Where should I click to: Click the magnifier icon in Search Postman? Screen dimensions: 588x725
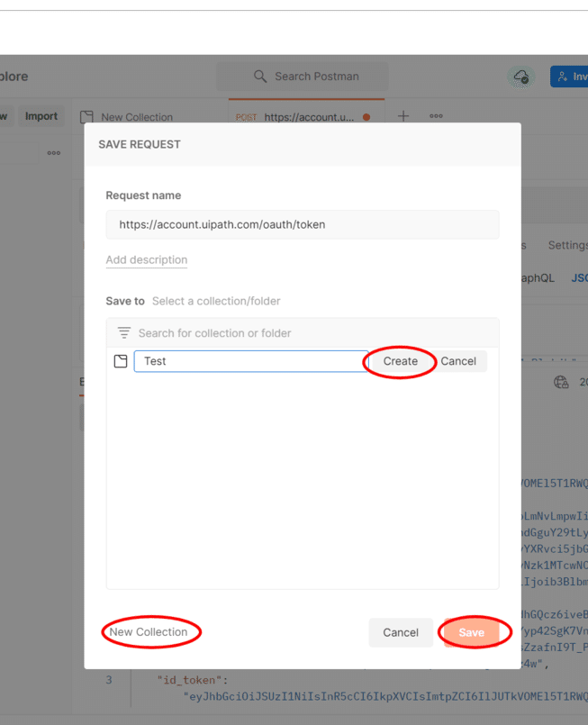click(260, 77)
